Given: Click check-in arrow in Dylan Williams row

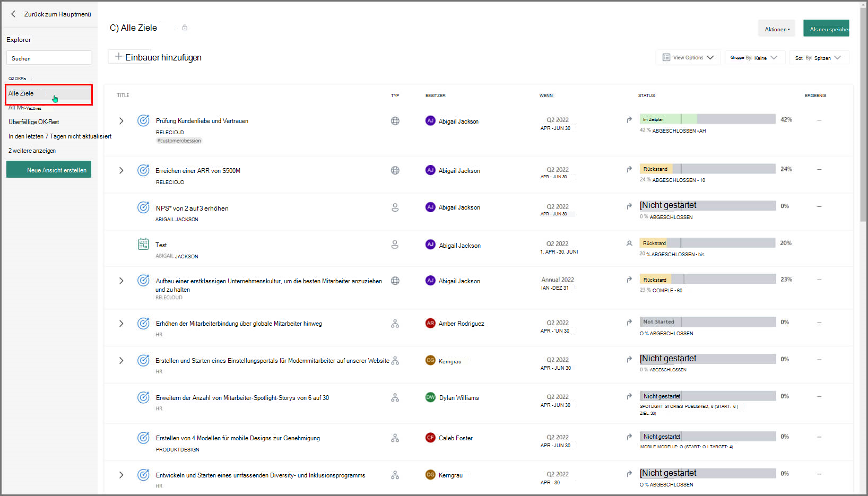Looking at the screenshot, I should 629,396.
